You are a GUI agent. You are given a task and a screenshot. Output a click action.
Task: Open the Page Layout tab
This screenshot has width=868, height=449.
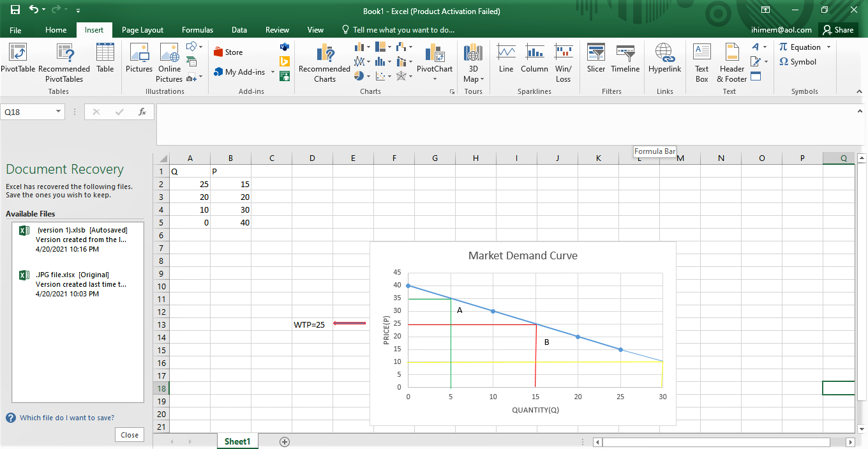pos(142,30)
